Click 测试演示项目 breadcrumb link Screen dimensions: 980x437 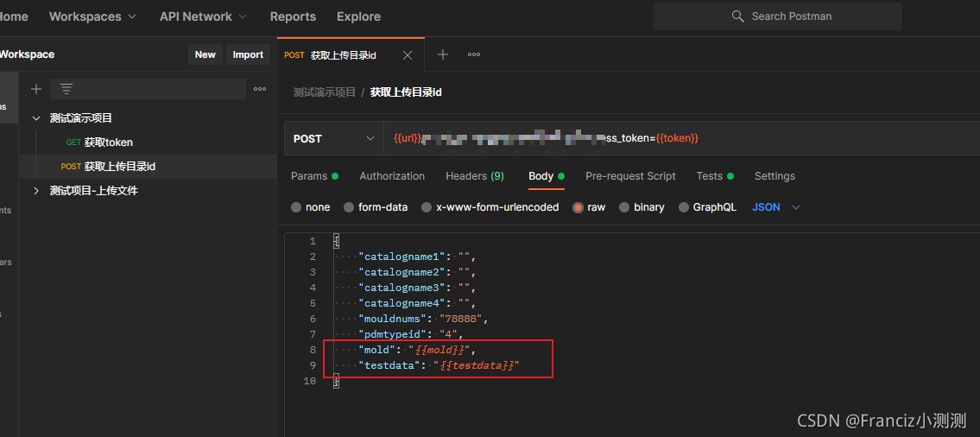(325, 92)
